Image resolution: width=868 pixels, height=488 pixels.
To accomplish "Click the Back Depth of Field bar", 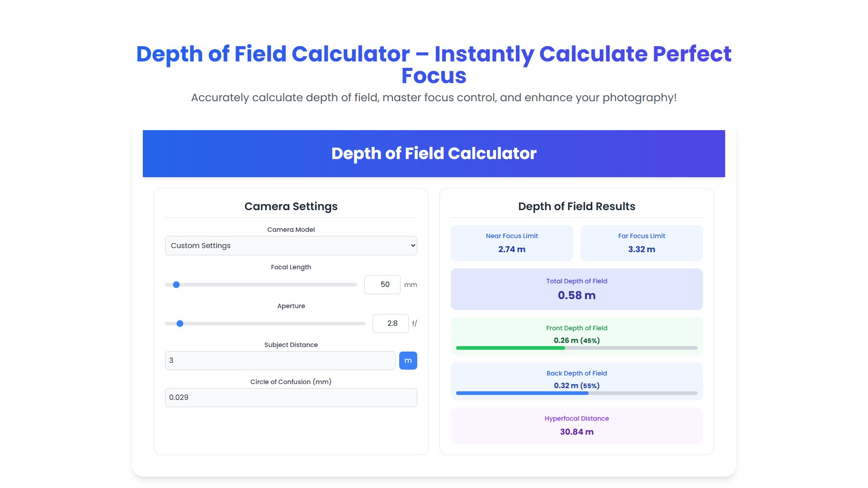I will tap(576, 393).
